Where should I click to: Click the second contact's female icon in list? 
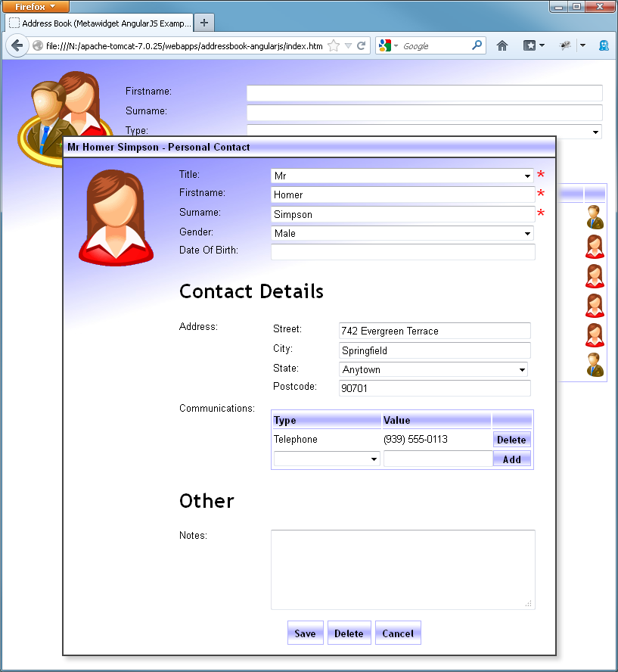(595, 247)
